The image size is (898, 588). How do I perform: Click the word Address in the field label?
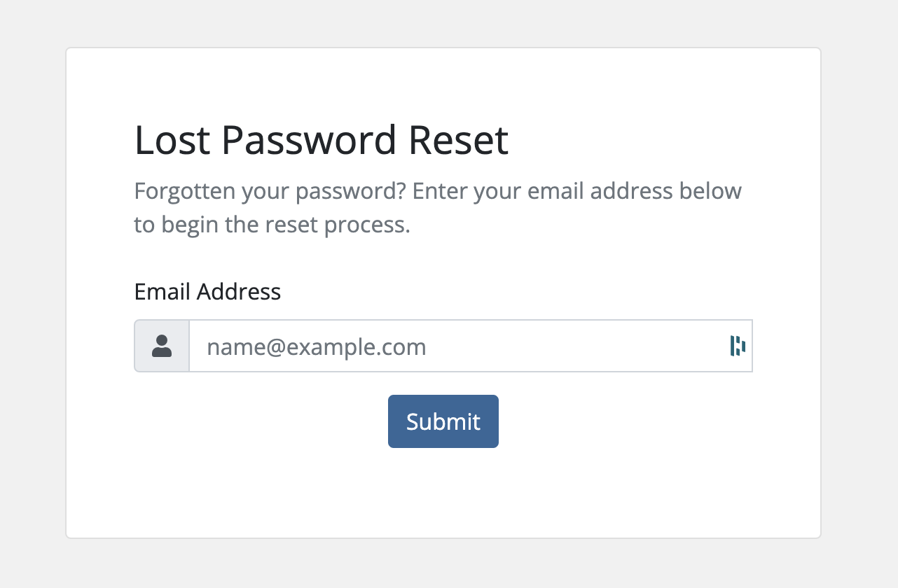pos(239,291)
